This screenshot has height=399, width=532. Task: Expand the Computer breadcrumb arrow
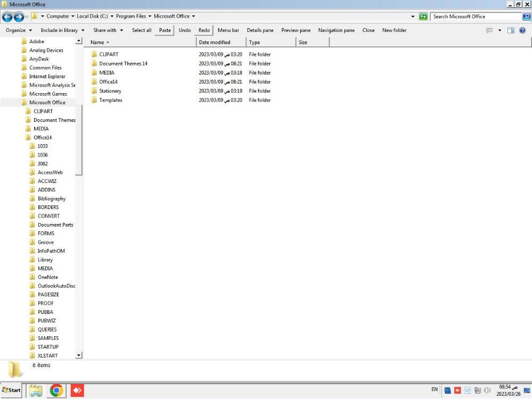point(72,16)
